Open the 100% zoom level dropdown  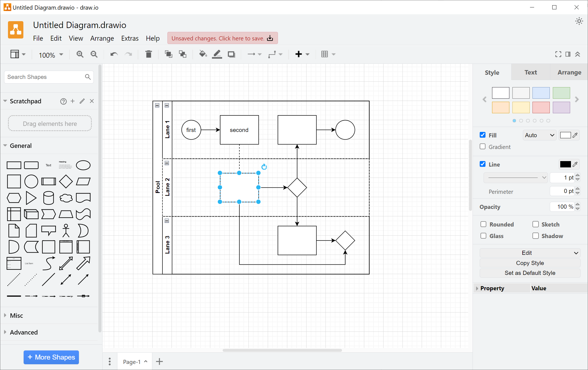coord(51,55)
